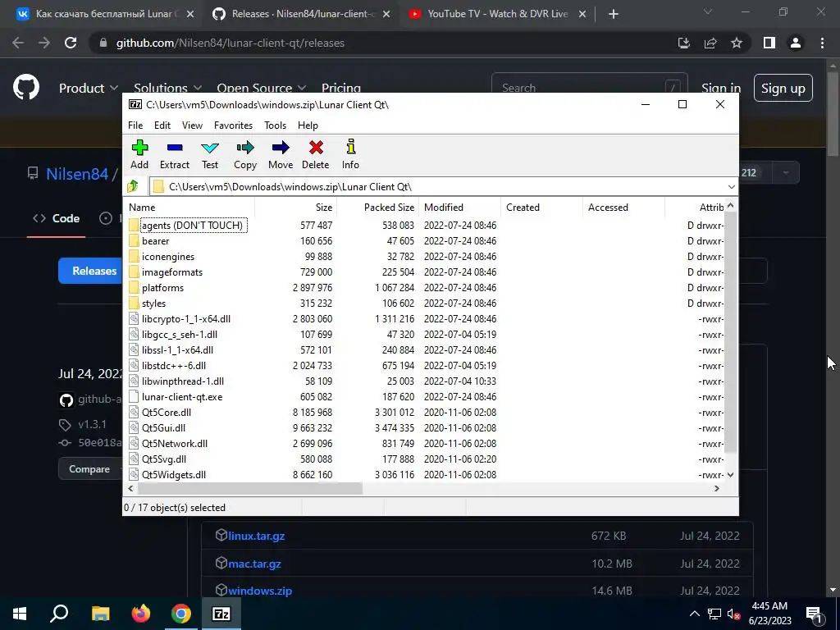
Task: Open File Explorer from the taskbar
Action: click(x=100, y=614)
